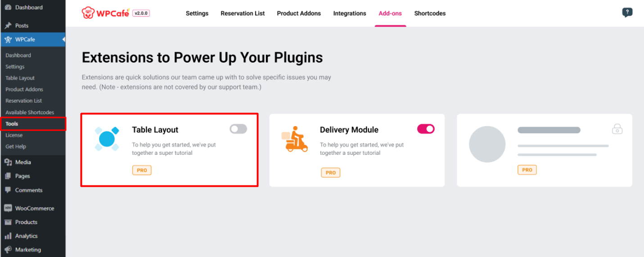Screen dimensions: 644x257
Task: Click the Media icon in sidebar
Action: [8, 162]
